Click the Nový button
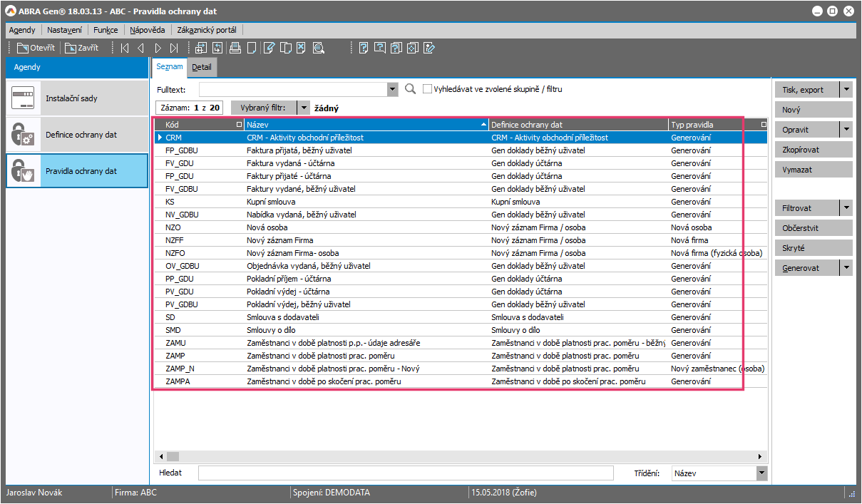The width and height of the screenshot is (862, 504). [x=813, y=110]
